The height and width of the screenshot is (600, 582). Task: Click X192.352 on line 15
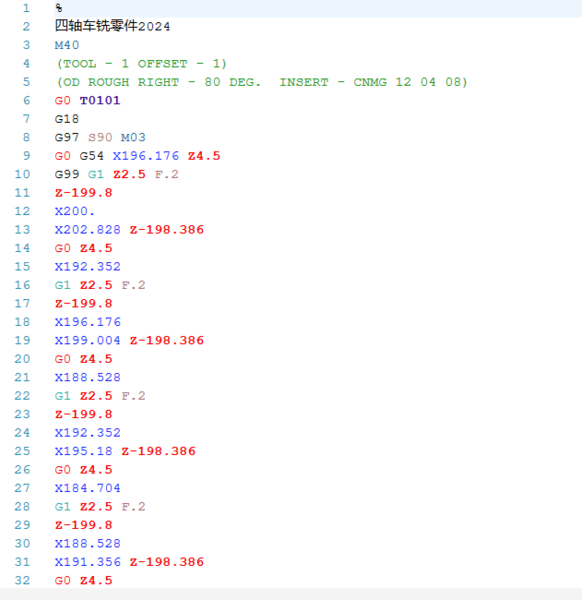point(88,267)
